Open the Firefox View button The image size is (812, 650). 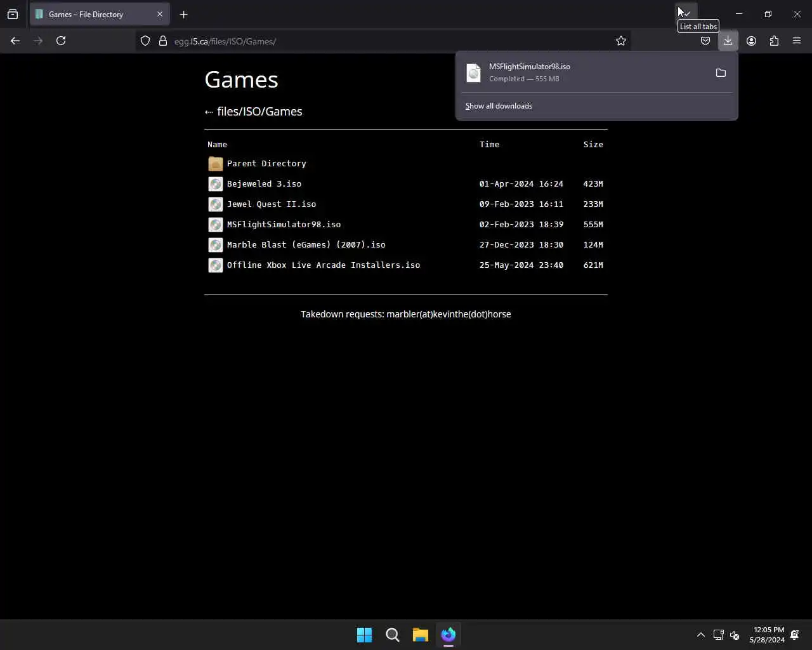13,14
